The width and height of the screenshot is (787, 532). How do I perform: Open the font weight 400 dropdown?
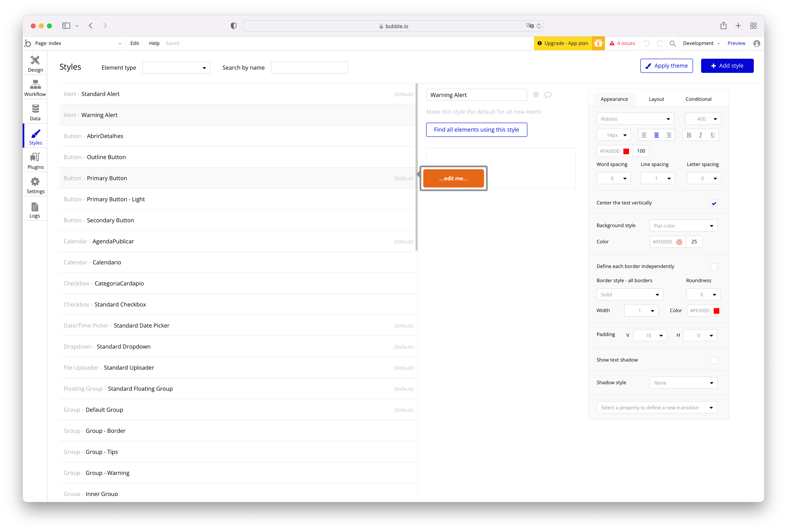[703, 119]
